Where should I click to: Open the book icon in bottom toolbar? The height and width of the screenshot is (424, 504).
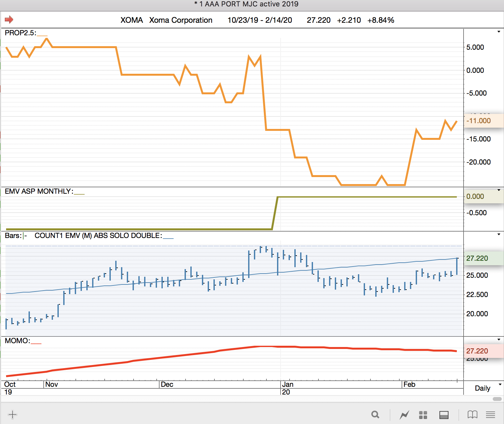click(x=473, y=415)
